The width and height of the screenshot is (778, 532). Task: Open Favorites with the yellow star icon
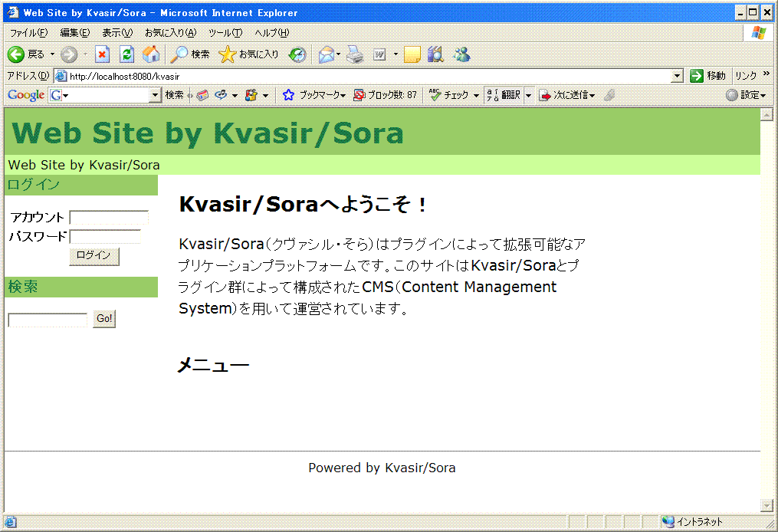[227, 54]
